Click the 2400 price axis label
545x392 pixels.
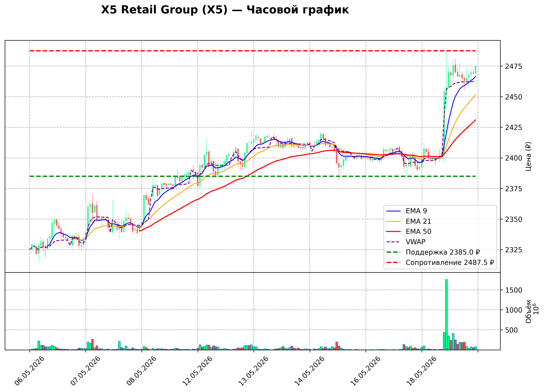514,158
